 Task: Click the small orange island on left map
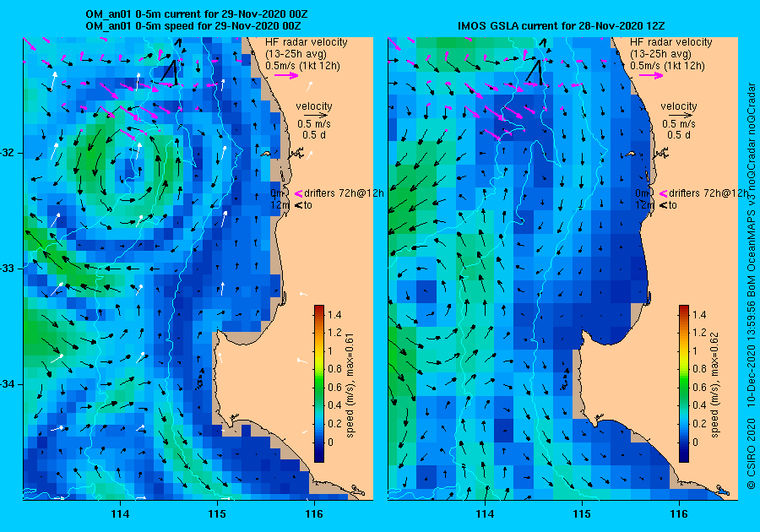pos(266,154)
